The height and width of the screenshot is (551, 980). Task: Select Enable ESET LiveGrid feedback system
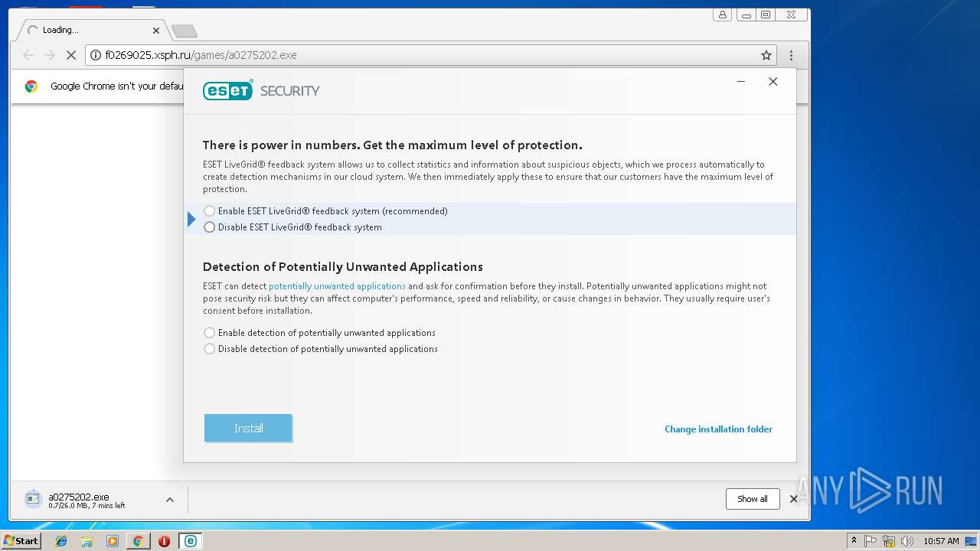(210, 211)
